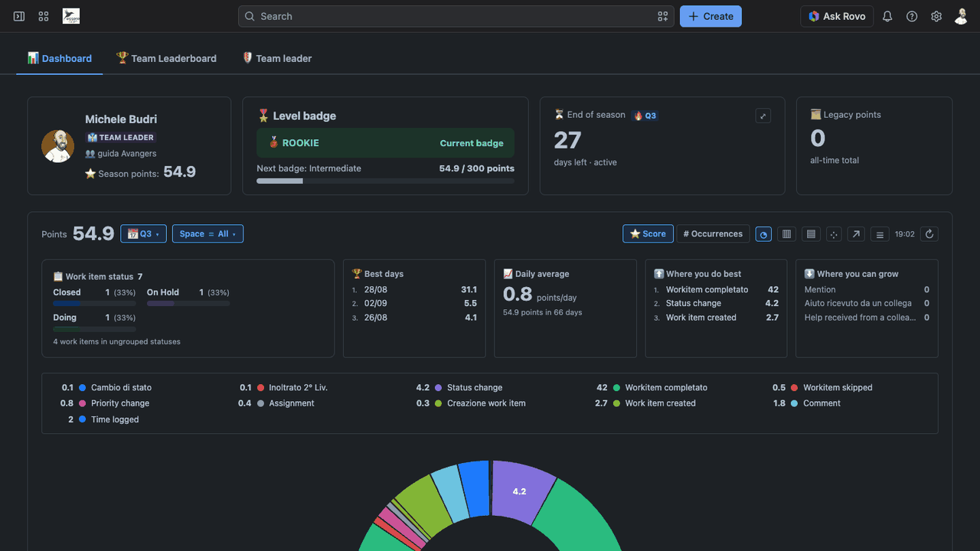The width and height of the screenshot is (980, 551).
Task: Open notifications bell
Action: point(887,16)
